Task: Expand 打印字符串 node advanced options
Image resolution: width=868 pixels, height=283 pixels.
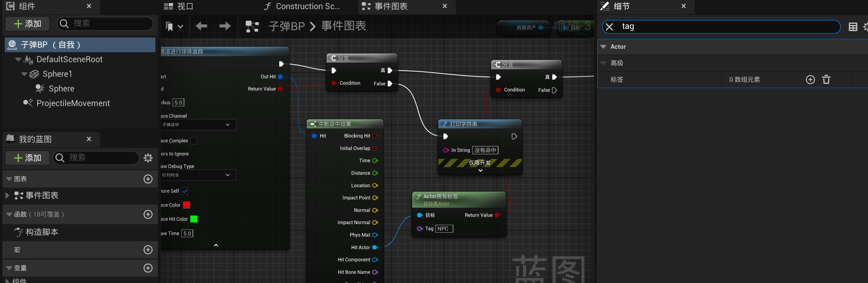Action: tap(480, 170)
